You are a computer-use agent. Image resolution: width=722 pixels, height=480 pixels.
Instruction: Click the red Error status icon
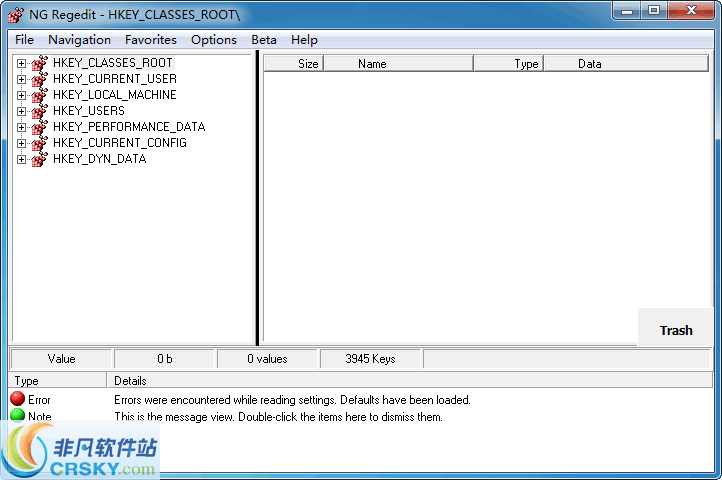(17, 398)
